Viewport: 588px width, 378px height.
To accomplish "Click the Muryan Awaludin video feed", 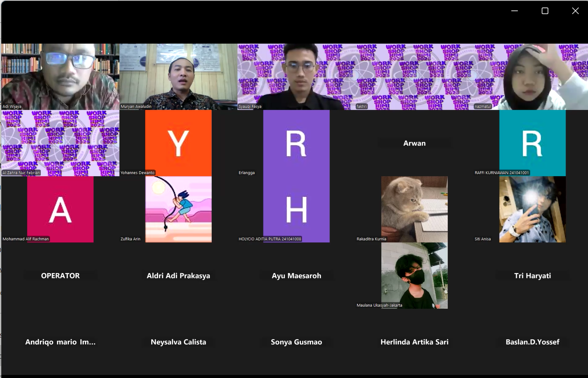I will 178,76.
